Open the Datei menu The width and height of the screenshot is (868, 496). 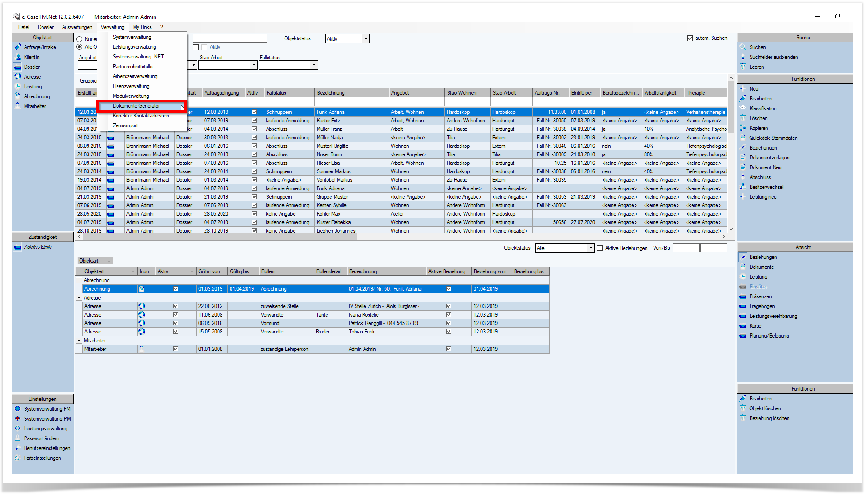click(24, 27)
